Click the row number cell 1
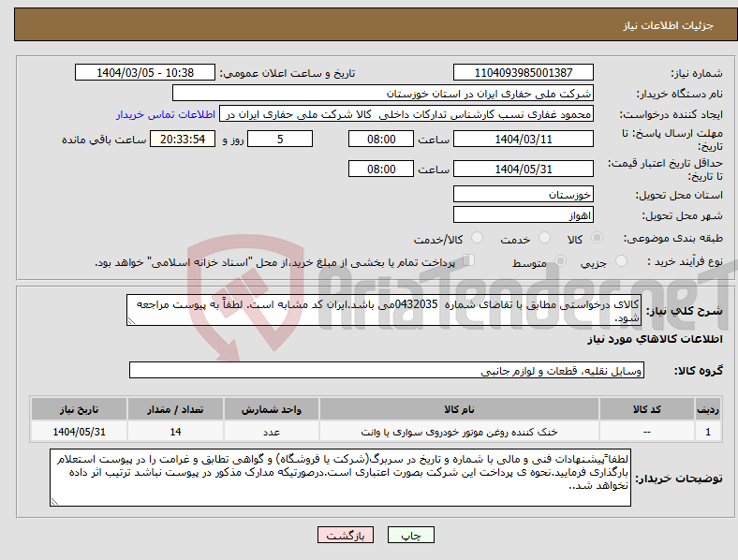This screenshot has height=560, width=738. [708, 432]
